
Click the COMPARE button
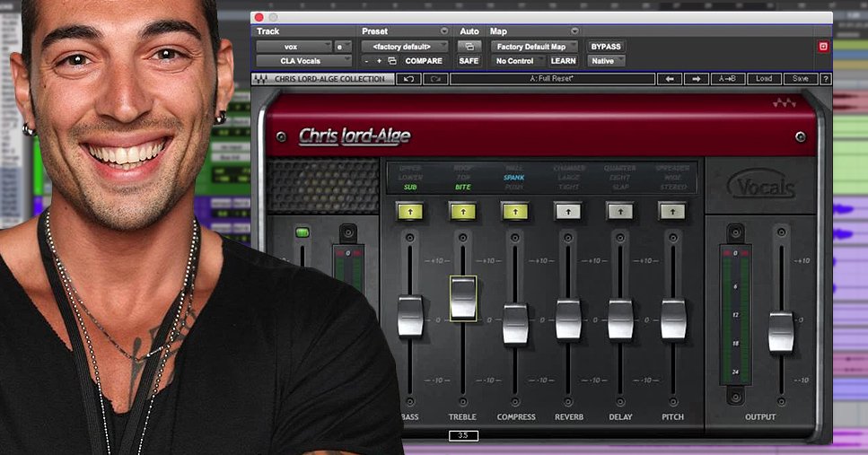(x=424, y=61)
